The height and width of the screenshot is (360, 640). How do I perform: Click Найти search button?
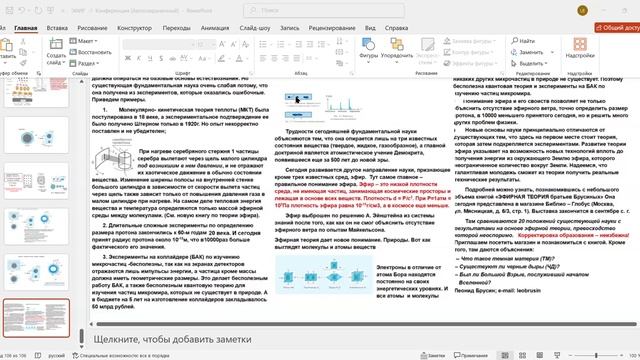pos(523,41)
